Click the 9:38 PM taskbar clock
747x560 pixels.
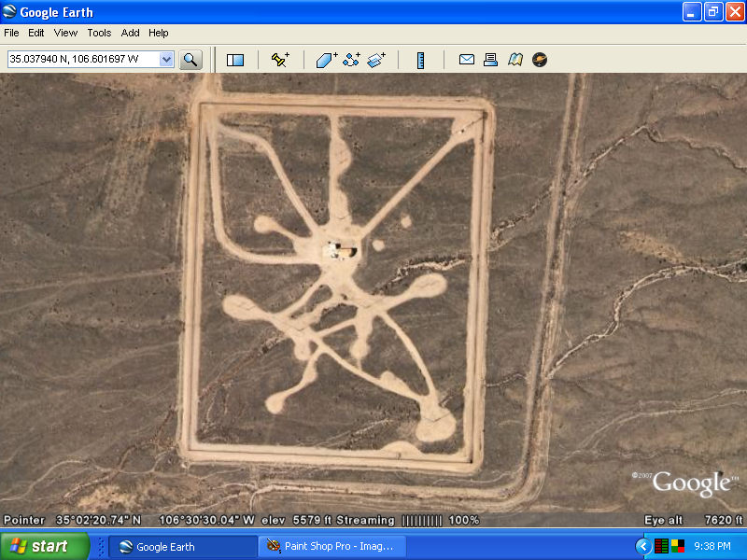click(712, 546)
